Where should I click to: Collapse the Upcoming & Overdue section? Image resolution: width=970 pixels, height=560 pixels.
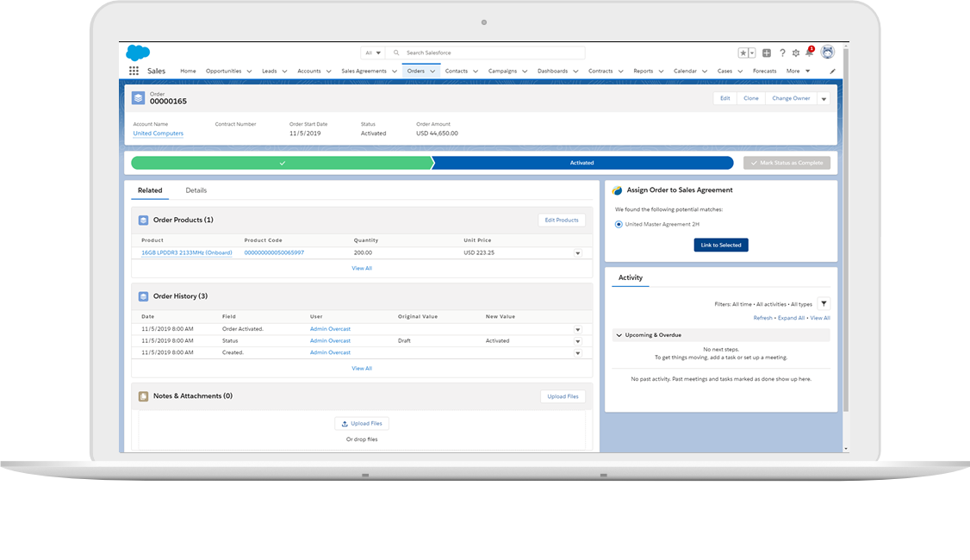(x=619, y=335)
